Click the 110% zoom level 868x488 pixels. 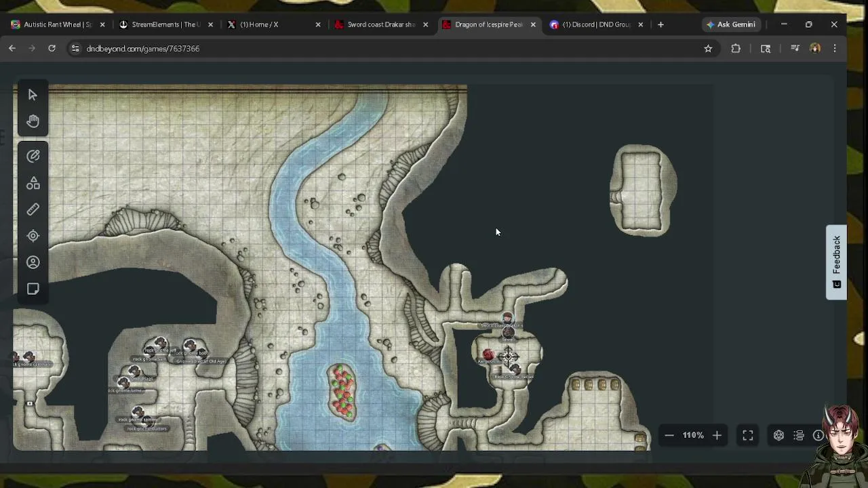click(693, 435)
